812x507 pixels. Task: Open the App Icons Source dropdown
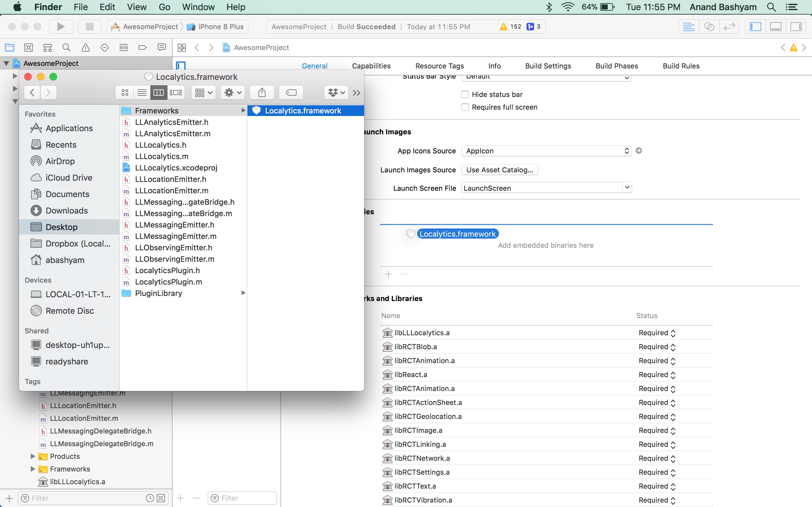tap(626, 151)
